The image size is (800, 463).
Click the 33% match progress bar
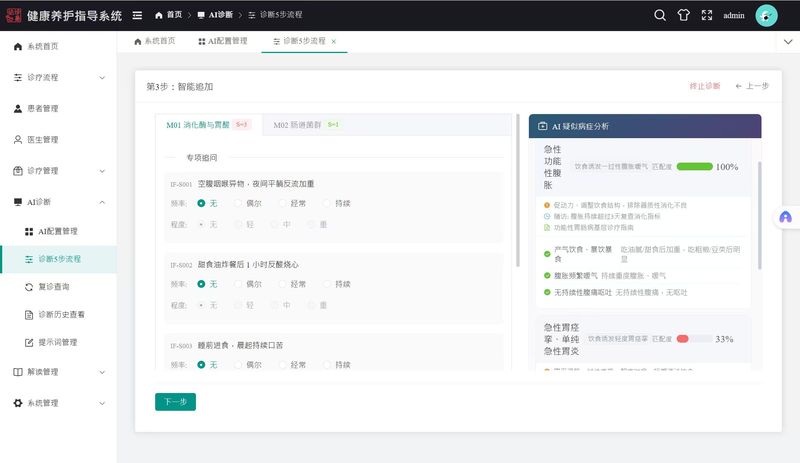pyautogui.click(x=694, y=339)
